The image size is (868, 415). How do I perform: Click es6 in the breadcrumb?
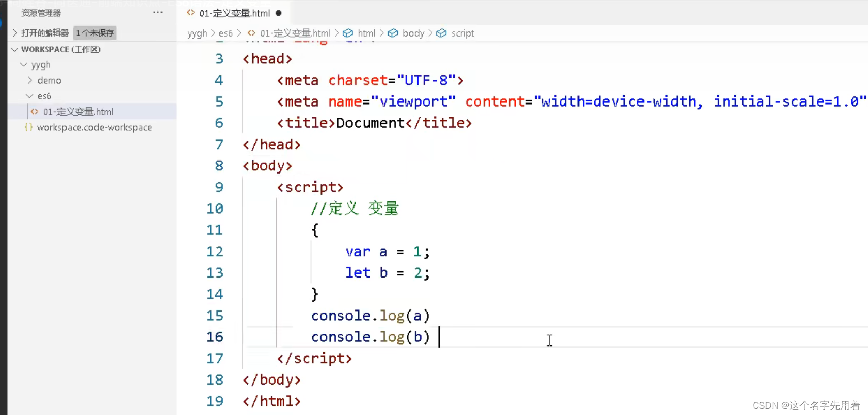[226, 33]
